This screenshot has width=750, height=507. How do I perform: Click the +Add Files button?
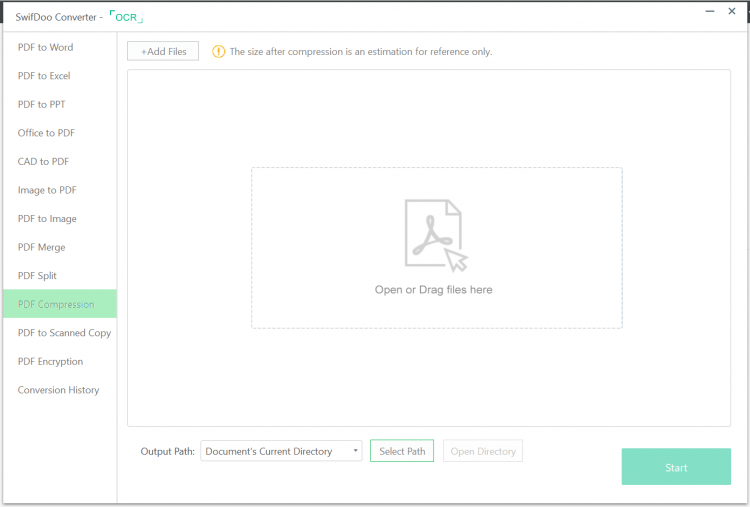[x=163, y=51]
